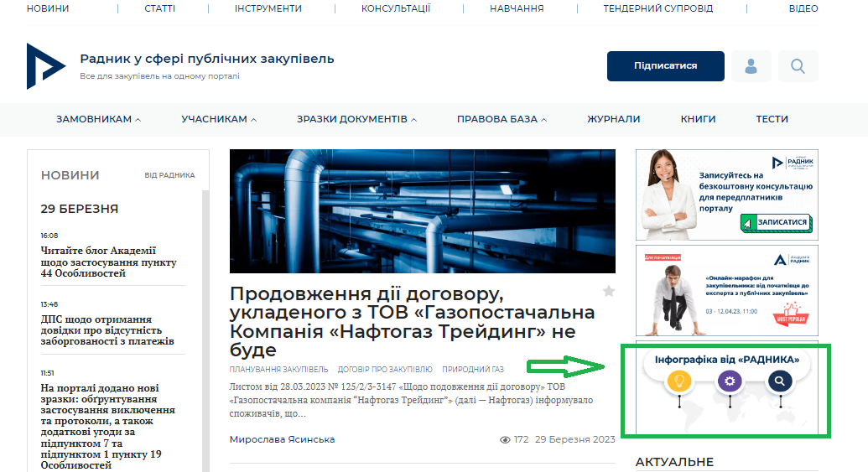868x472 pixels.
Task: Click the ЗАПИСАТИСЯ button on the consultation banner
Action: (776, 222)
